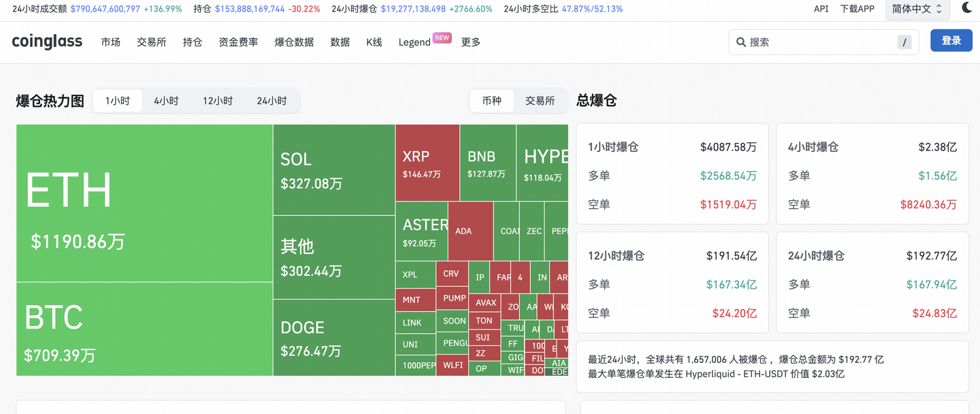
Task: Expand the 更多 navigation menu
Action: click(471, 42)
